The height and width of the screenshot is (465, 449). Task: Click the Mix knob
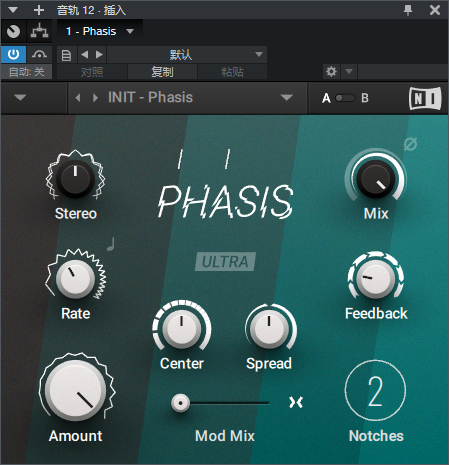376,179
